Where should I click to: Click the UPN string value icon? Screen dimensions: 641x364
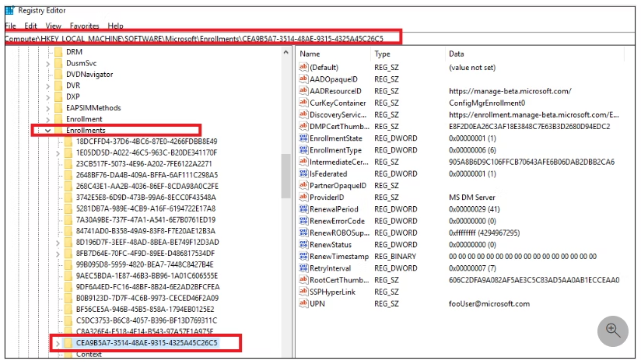pyautogui.click(x=303, y=303)
